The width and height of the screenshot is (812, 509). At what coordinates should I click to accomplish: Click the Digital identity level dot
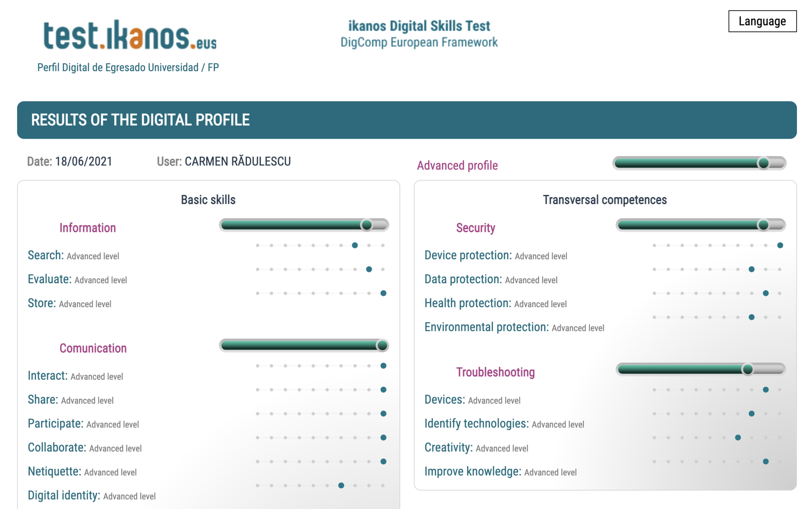(341, 485)
